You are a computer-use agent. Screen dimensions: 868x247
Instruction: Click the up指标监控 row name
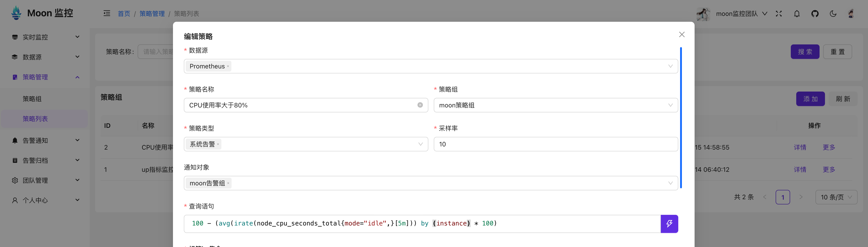tap(157, 170)
